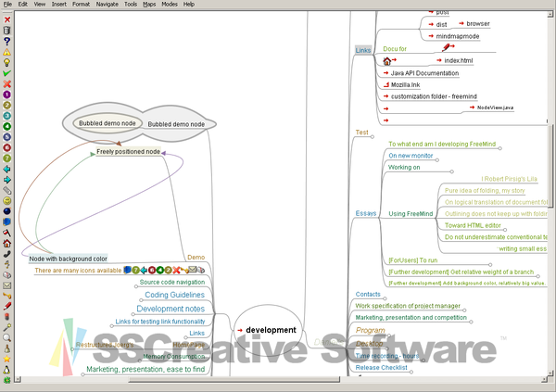Follow the 'Java API Documentation' link node
The image size is (556, 392).
pyautogui.click(x=422, y=73)
